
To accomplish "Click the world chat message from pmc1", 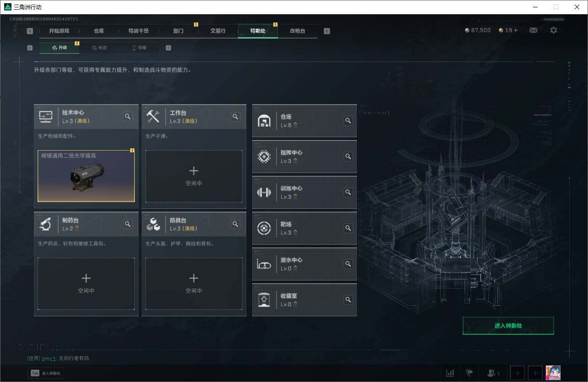I will pos(58,358).
